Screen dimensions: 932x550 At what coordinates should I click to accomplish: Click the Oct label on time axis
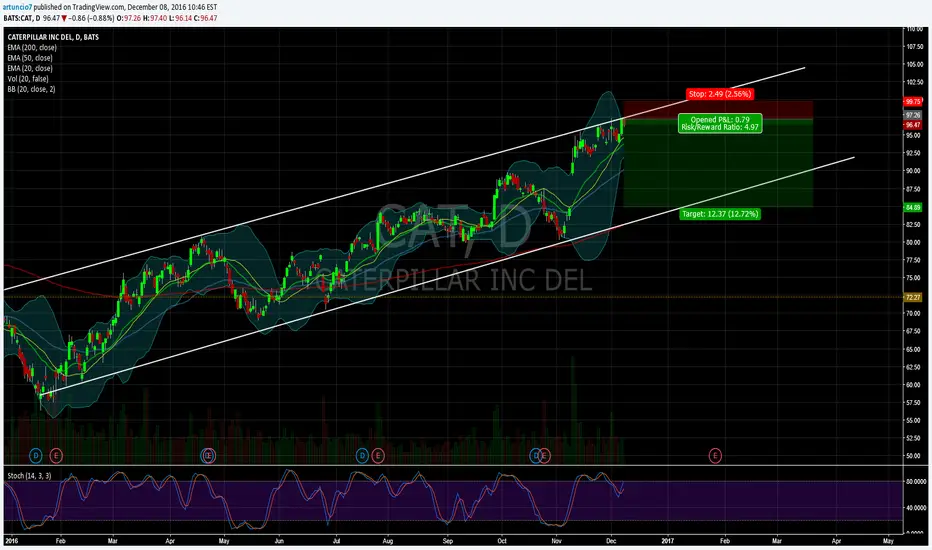pyautogui.click(x=502, y=542)
